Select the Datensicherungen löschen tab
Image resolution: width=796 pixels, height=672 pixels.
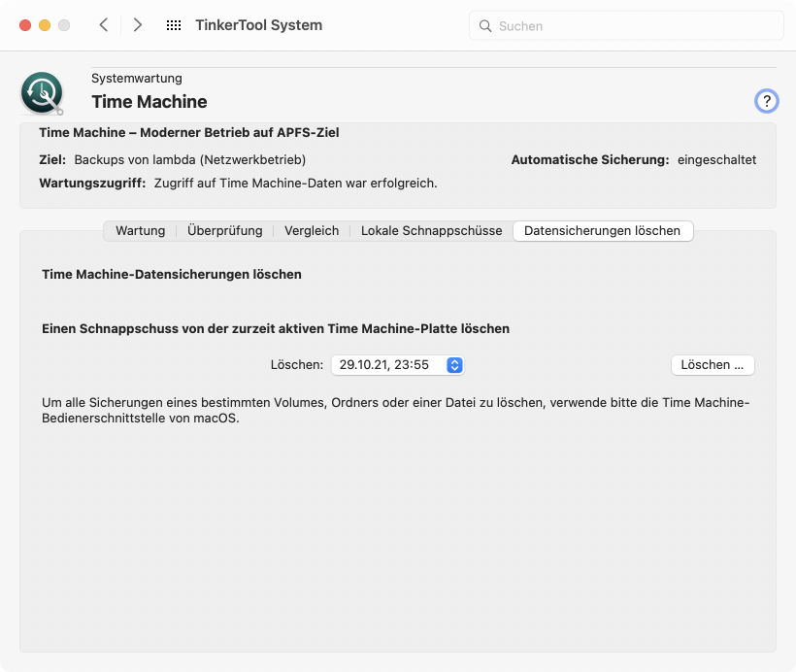603,230
